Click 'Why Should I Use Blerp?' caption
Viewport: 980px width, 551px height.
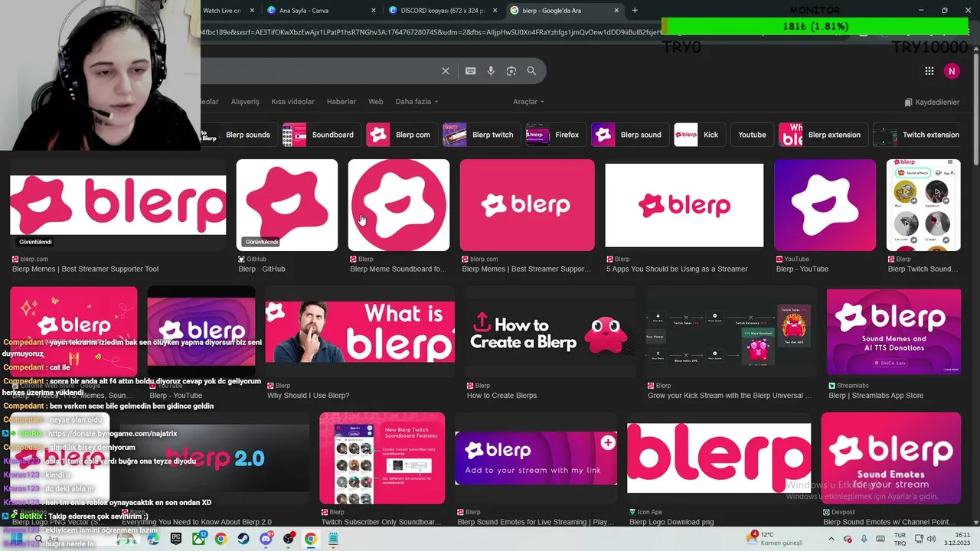pos(309,396)
